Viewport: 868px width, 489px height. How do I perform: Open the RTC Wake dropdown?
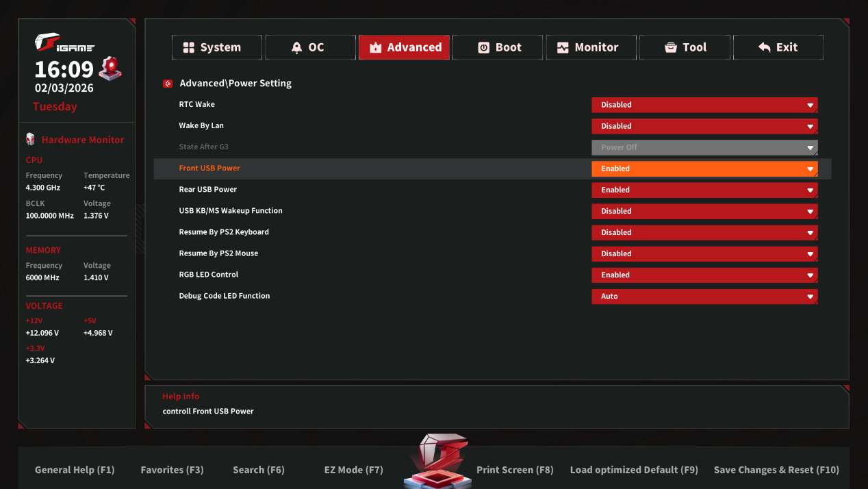coord(704,105)
